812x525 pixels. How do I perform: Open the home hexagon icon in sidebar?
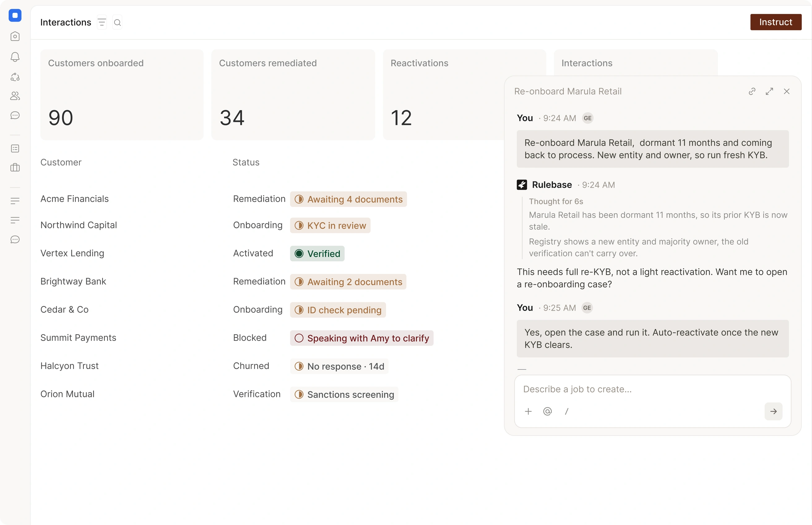(x=15, y=36)
